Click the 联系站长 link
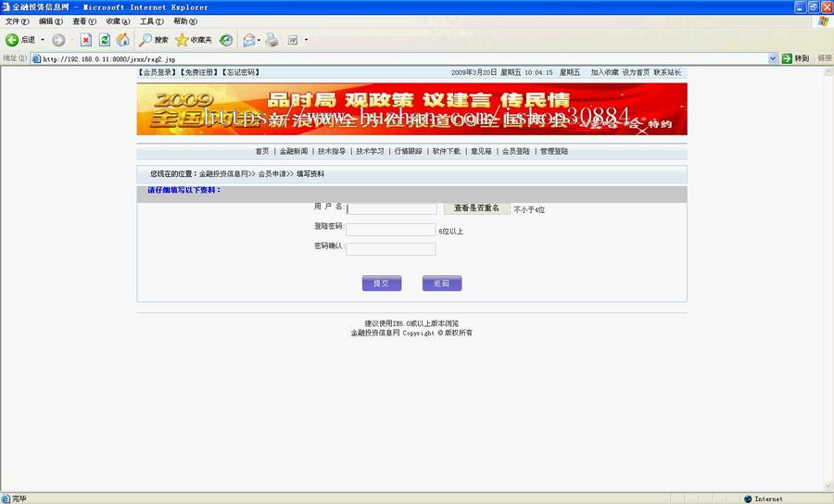This screenshot has height=504, width=834. 667,72
